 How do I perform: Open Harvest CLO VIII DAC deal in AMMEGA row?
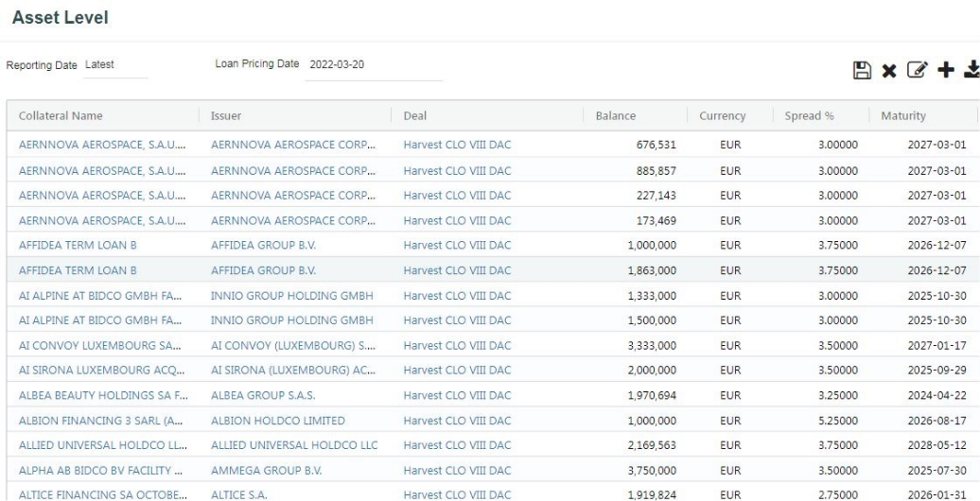pyautogui.click(x=457, y=471)
